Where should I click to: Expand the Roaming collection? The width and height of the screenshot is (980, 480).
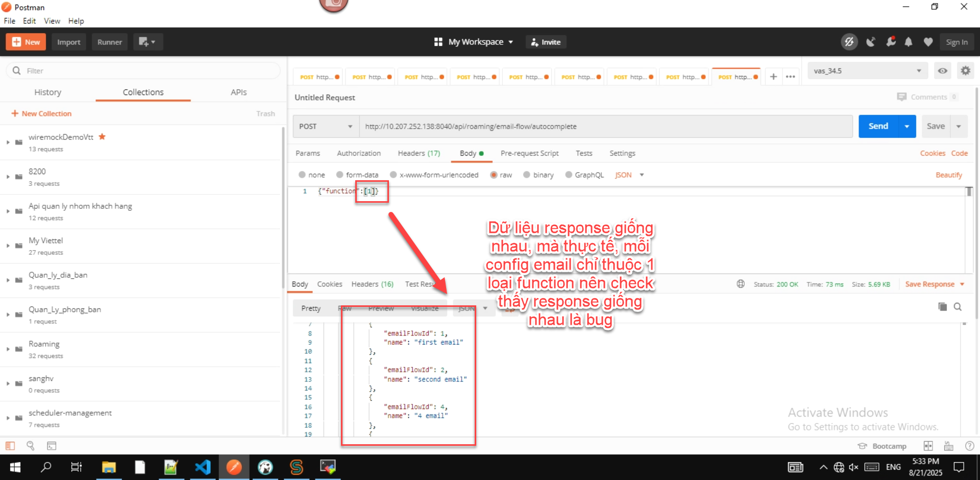[x=8, y=349]
